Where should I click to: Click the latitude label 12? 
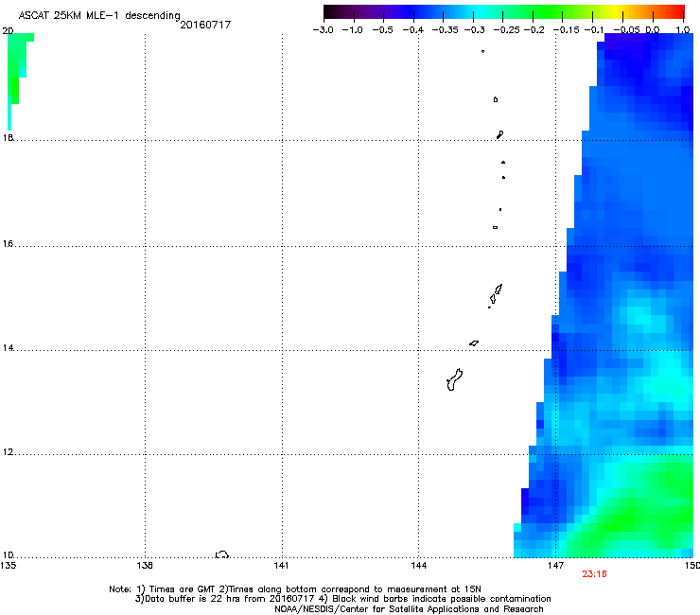point(8,452)
